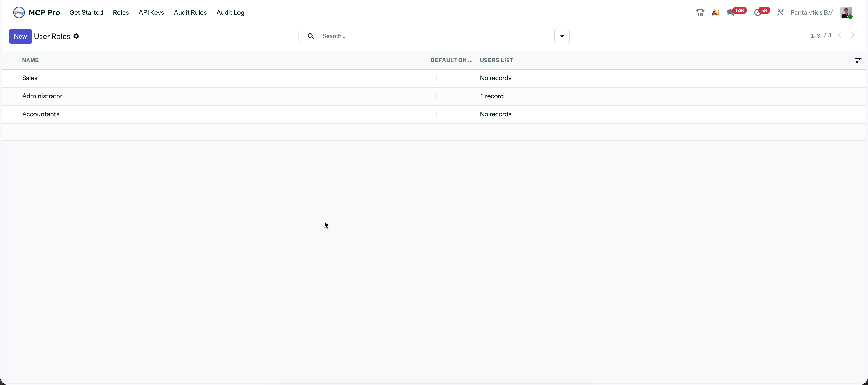Screen dimensions: 868x385
Task: Open the Sales role record
Action: 30,78
